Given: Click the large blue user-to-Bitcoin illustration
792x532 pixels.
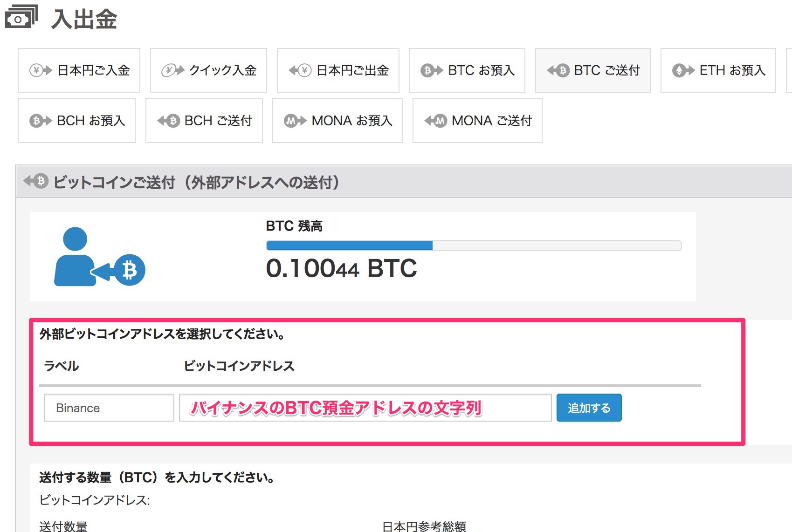Looking at the screenshot, I should [x=99, y=257].
